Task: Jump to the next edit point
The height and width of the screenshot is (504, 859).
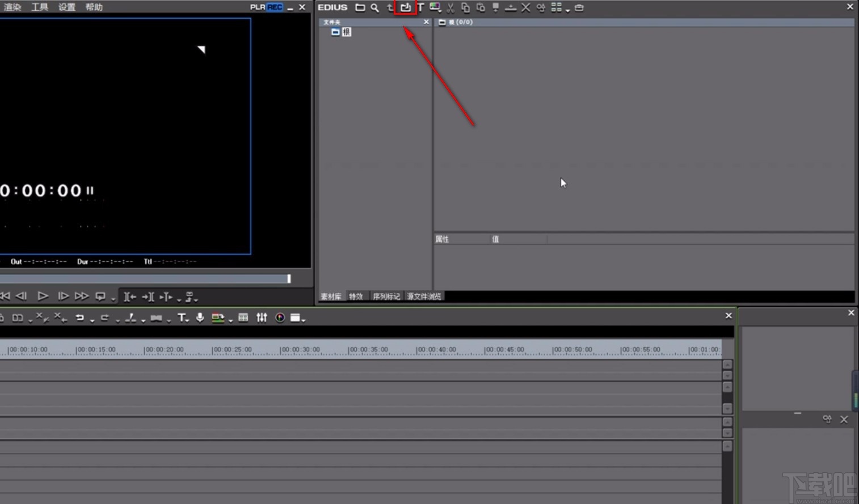Action: pyautogui.click(x=148, y=297)
